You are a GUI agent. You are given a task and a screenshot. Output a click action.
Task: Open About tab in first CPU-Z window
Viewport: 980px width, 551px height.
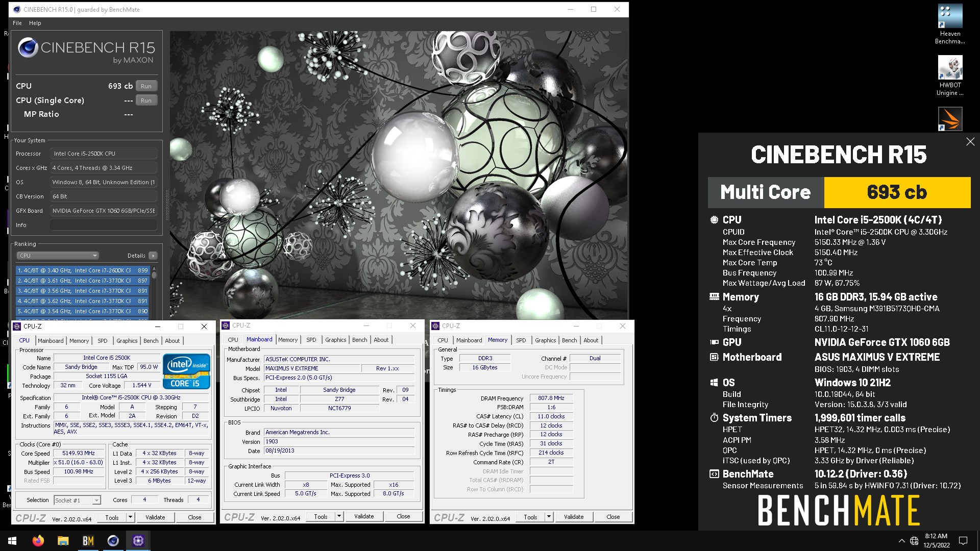pyautogui.click(x=173, y=341)
